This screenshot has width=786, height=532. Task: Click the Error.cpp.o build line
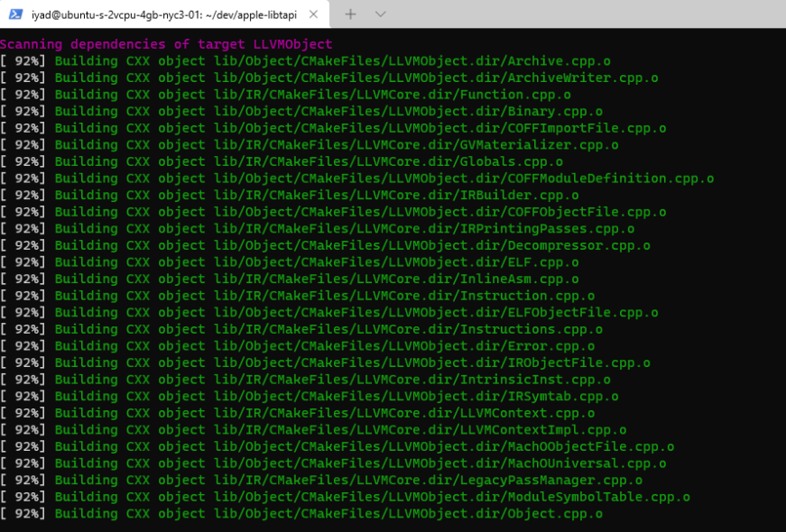click(297, 346)
